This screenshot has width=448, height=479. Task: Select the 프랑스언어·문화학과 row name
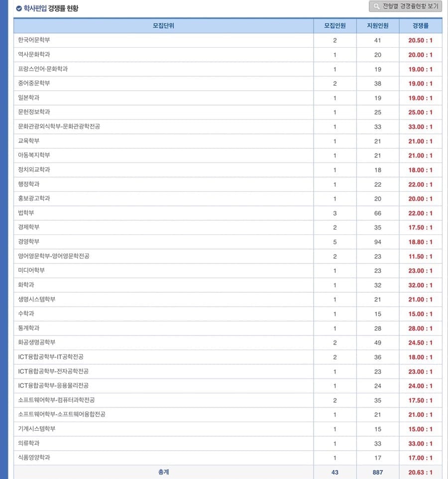click(43, 69)
